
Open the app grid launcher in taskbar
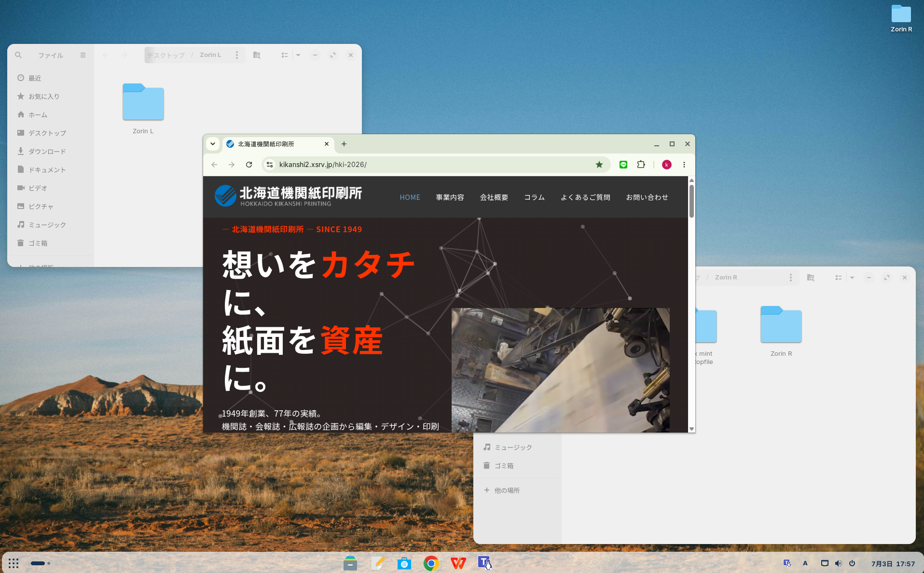pos(14,563)
